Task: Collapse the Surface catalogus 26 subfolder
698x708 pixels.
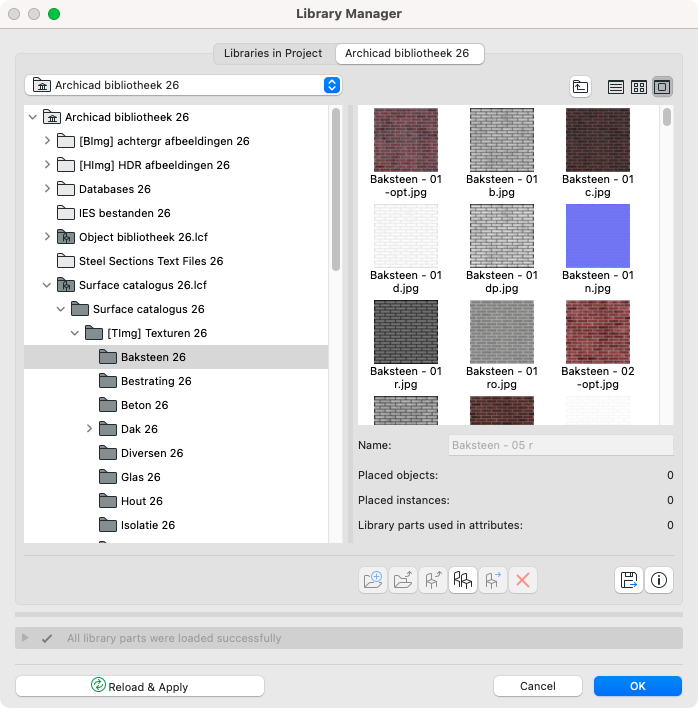Action: point(60,309)
